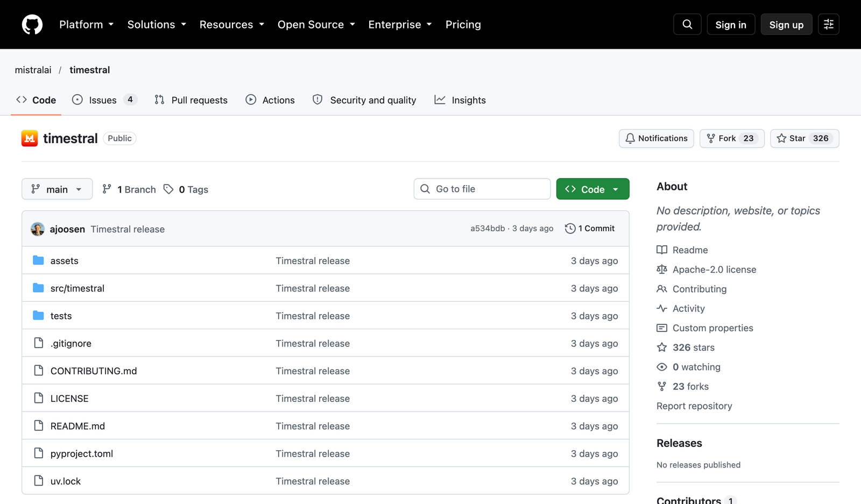Click the tag icon next to 0 Tags
The height and width of the screenshot is (504, 861).
168,189
